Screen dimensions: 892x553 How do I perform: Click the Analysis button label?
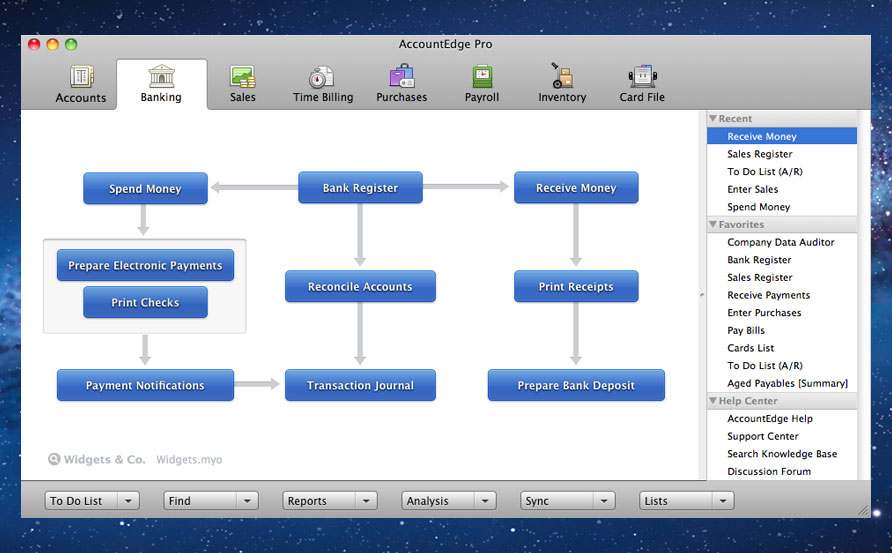pyautogui.click(x=427, y=501)
